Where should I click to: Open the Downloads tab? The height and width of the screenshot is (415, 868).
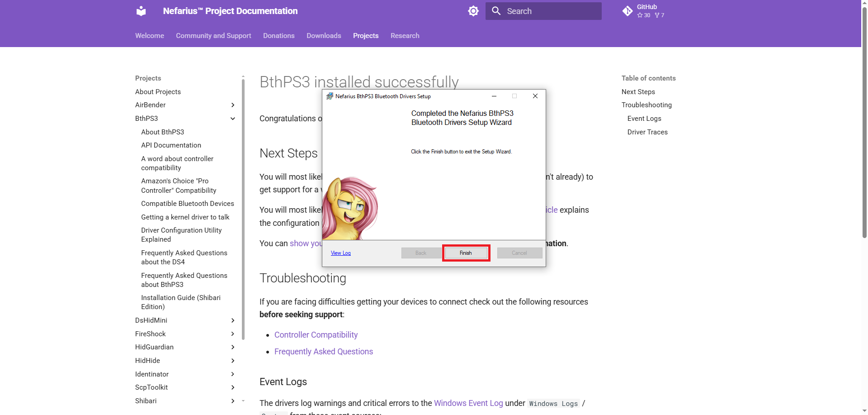[324, 36]
